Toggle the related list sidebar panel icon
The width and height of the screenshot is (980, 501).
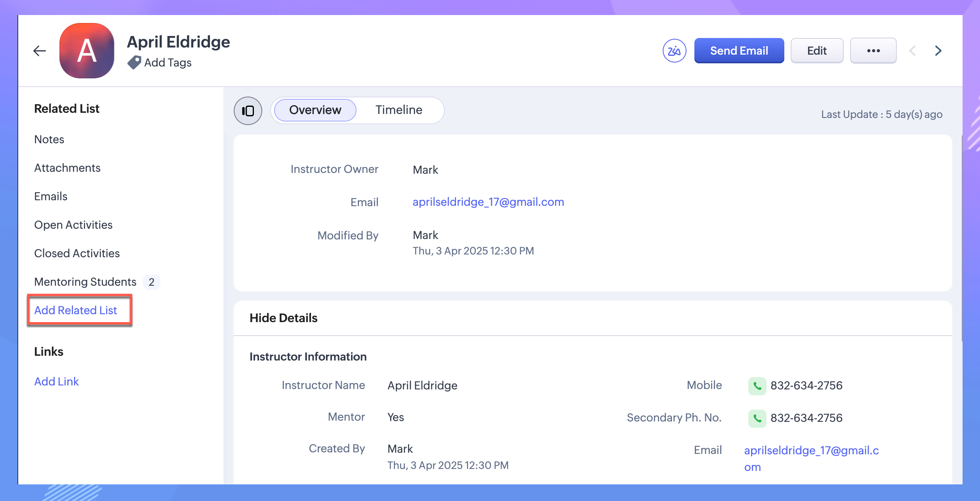pos(248,111)
